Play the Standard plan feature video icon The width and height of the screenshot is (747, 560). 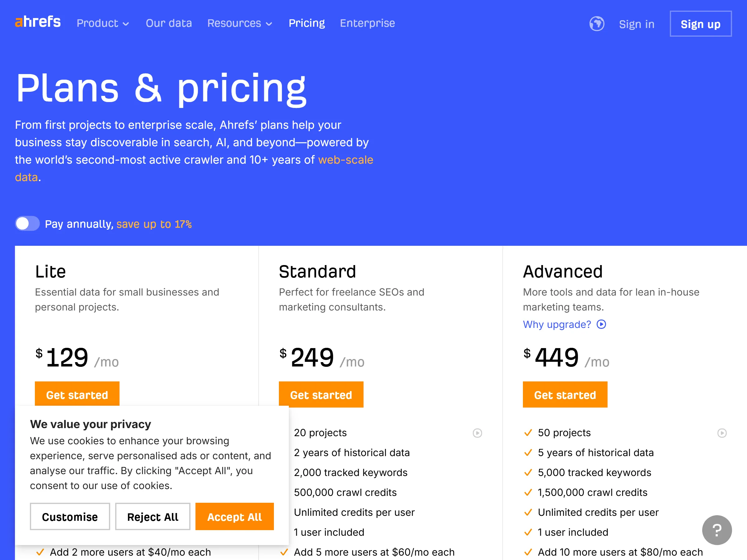(x=477, y=433)
